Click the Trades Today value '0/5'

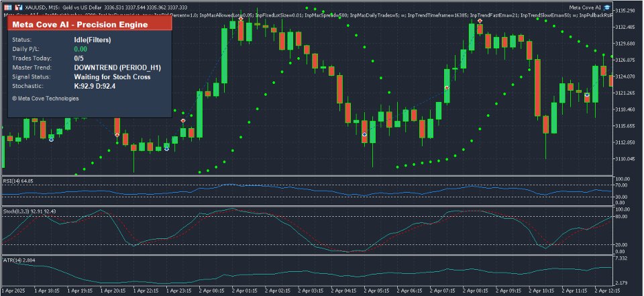[79, 58]
